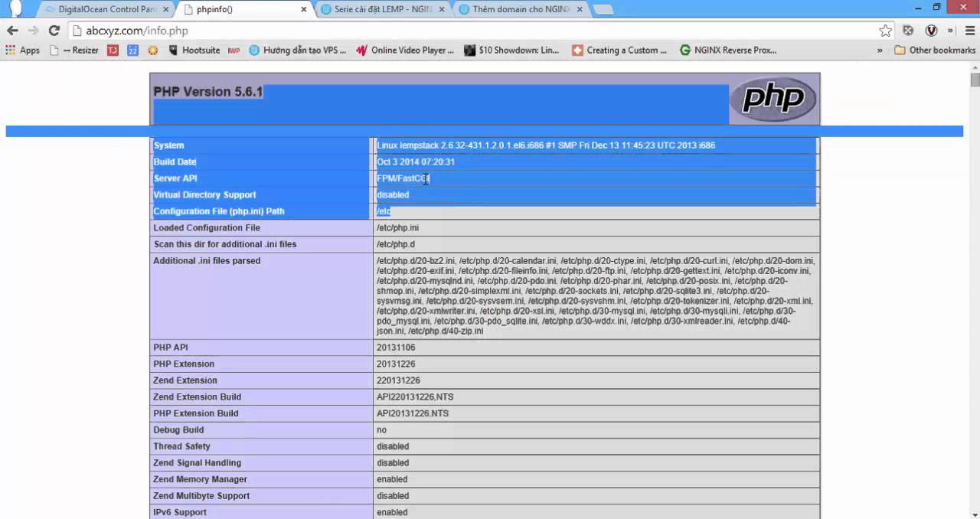
Task: Close the Thêm domain cho NGINX tab
Action: (580, 9)
